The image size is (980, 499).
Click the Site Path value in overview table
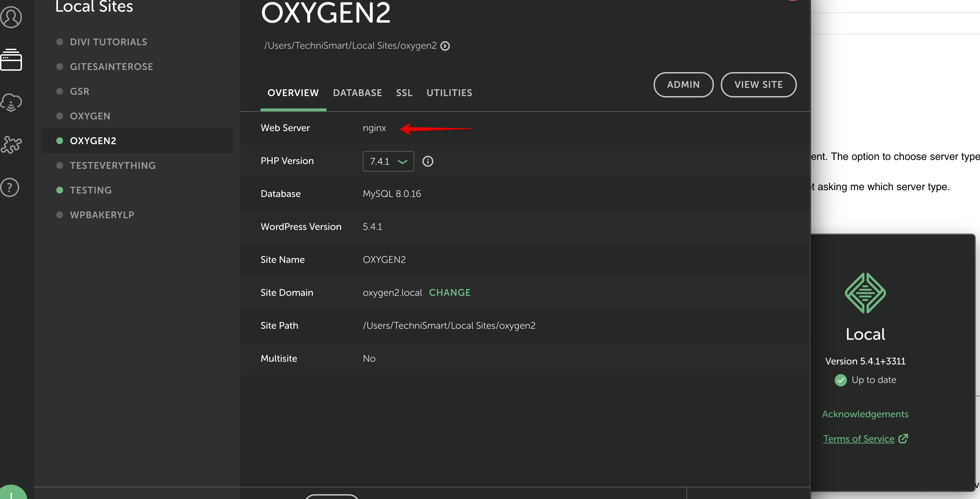tap(449, 325)
